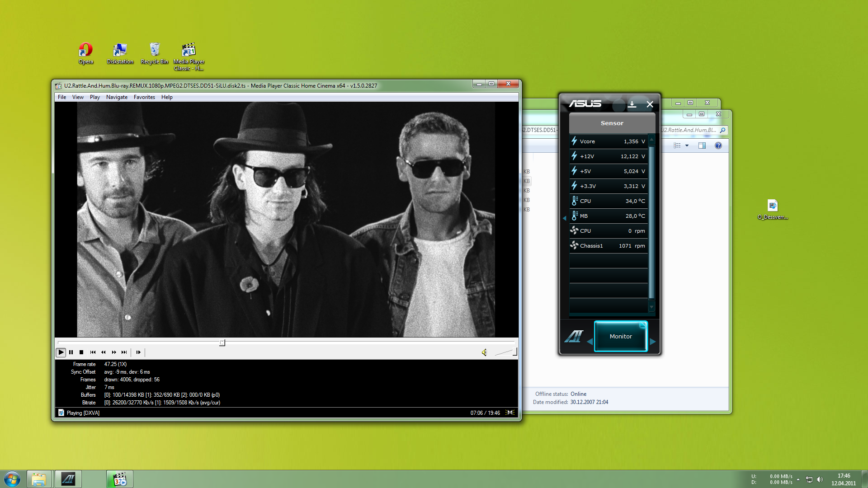Image resolution: width=868 pixels, height=488 pixels.
Task: Click the Play button in Media Player Classic
Action: (61, 352)
